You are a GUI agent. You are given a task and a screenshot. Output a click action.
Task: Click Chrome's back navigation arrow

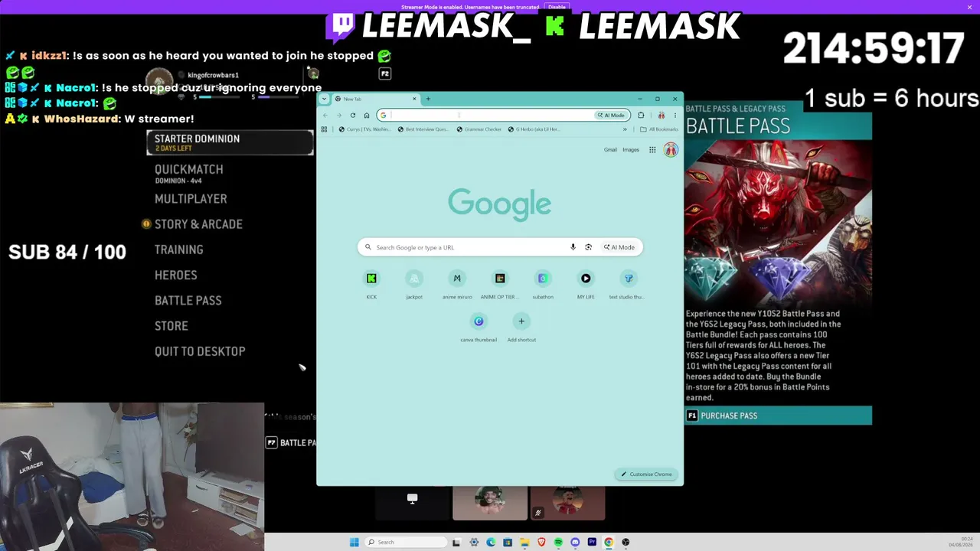325,116
